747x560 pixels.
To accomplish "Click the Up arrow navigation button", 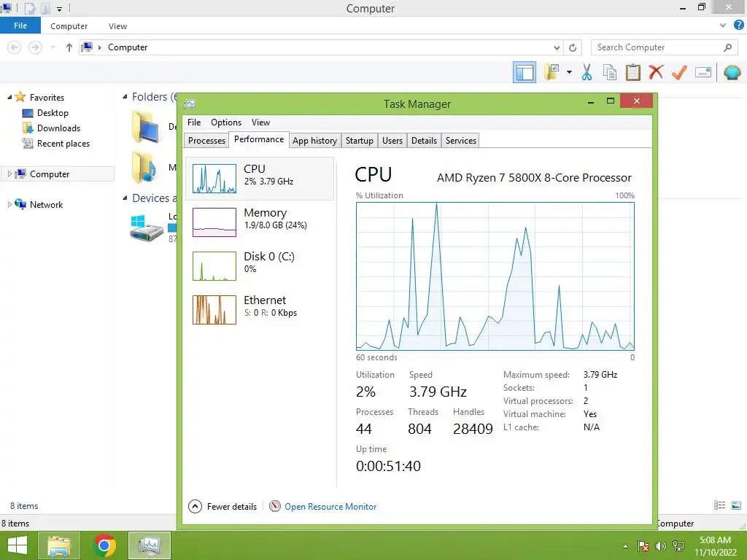I will [x=69, y=47].
